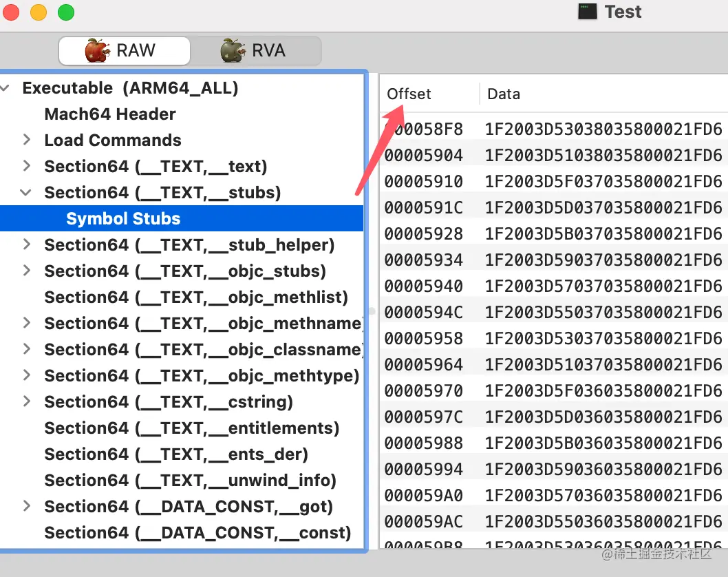Click data value 1F2003D57037035800021FD6
The height and width of the screenshot is (577, 728).
coord(603,286)
